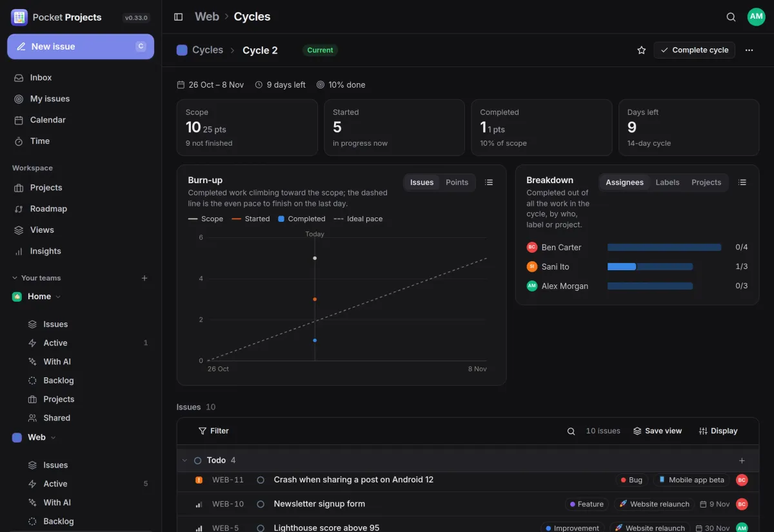Add a new team with plus icon

tap(144, 278)
